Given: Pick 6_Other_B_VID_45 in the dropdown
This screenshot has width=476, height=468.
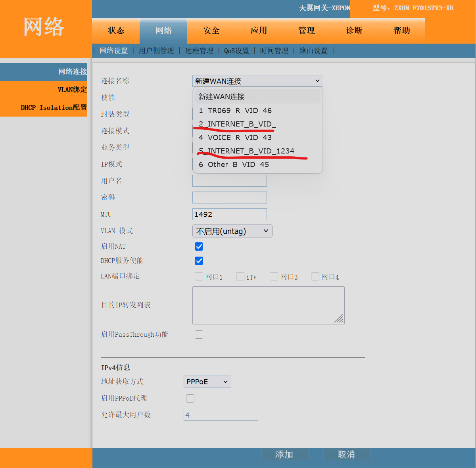Looking at the screenshot, I should (234, 165).
